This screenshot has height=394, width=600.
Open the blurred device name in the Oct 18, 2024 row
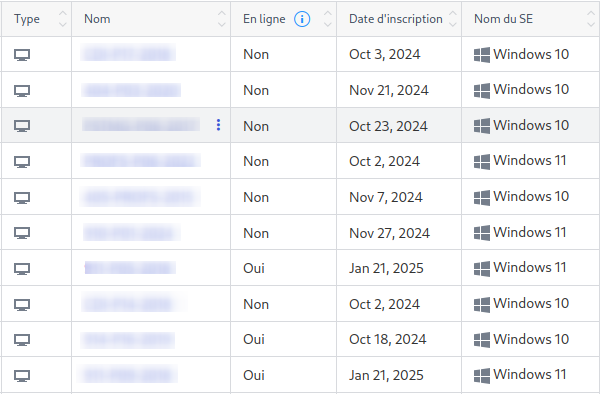pos(128,340)
